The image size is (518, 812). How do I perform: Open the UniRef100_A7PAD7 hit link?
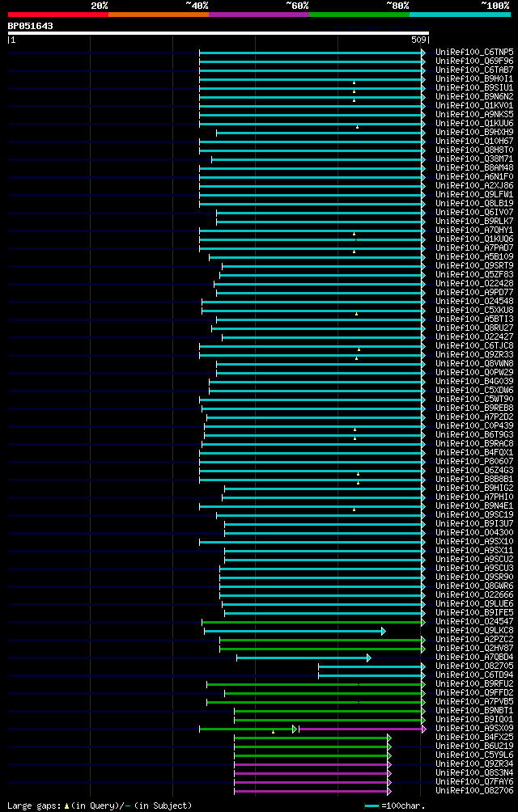pos(474,248)
